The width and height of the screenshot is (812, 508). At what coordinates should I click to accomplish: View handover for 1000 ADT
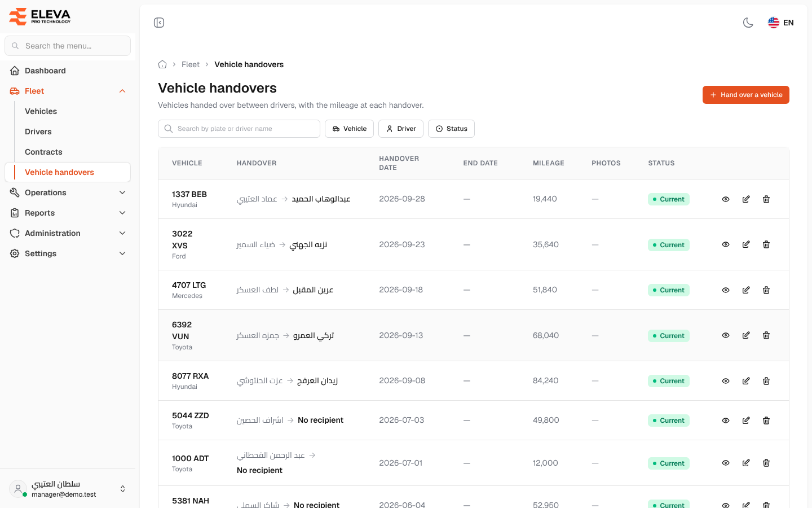pos(726,463)
